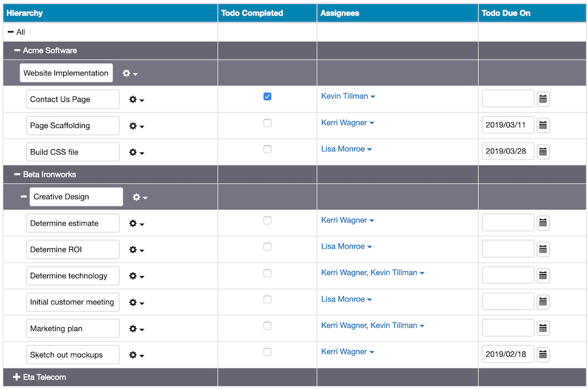This screenshot has height=389, width=588.
Task: Click the due date field for Determine estimate
Action: [x=508, y=223]
